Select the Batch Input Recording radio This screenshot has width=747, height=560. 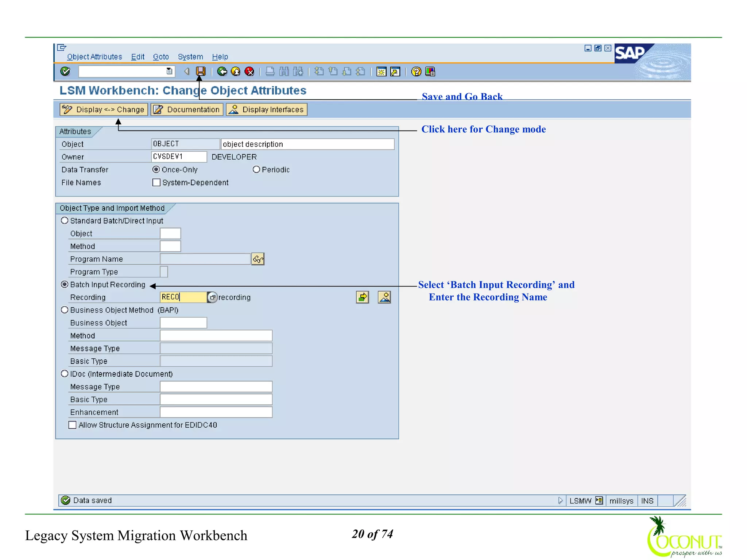click(65, 284)
